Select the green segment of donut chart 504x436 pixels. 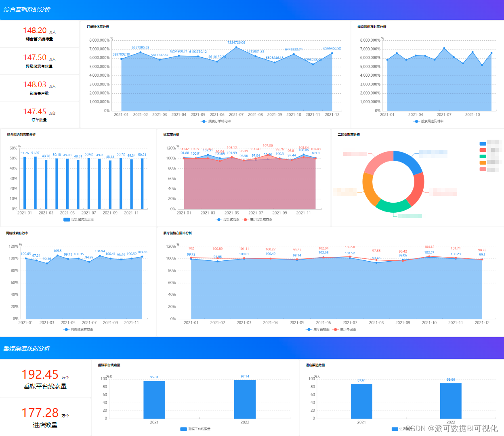tap(393, 206)
